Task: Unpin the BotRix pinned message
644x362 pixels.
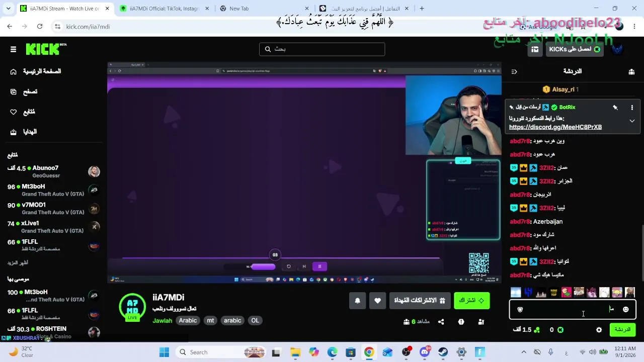Action: pos(615,107)
